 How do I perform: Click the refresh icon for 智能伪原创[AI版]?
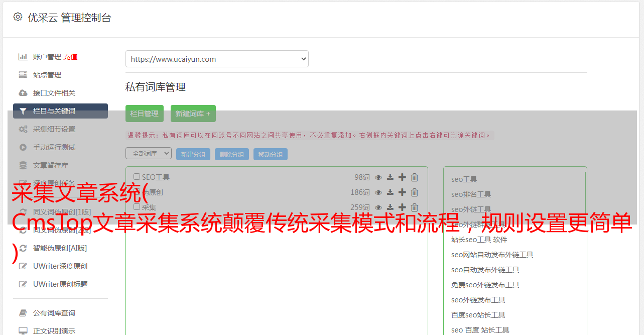coord(23,248)
